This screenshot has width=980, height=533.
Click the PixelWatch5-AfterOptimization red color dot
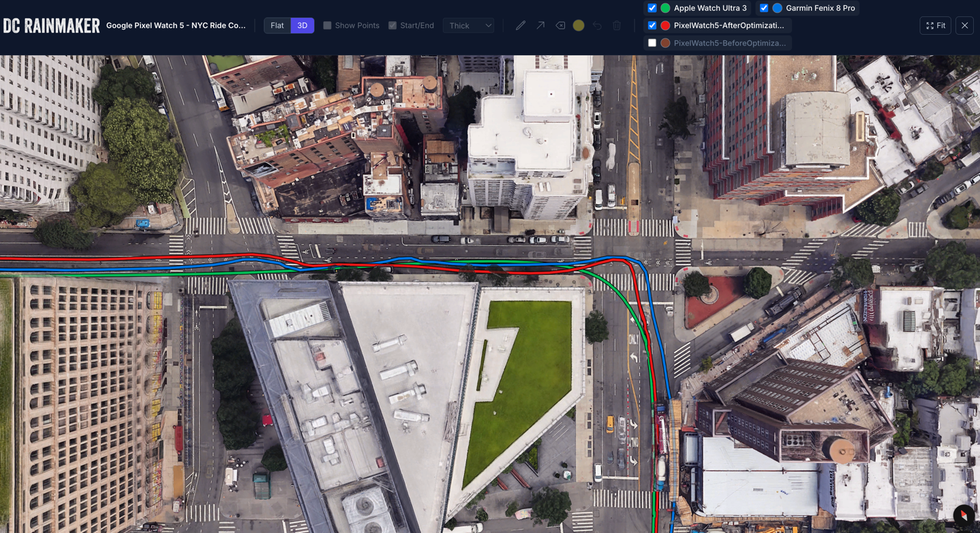(666, 25)
